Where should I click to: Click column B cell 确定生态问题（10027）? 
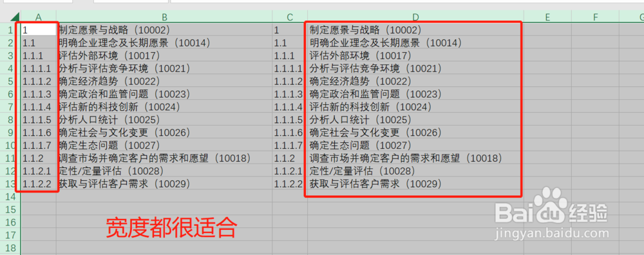click(164, 145)
